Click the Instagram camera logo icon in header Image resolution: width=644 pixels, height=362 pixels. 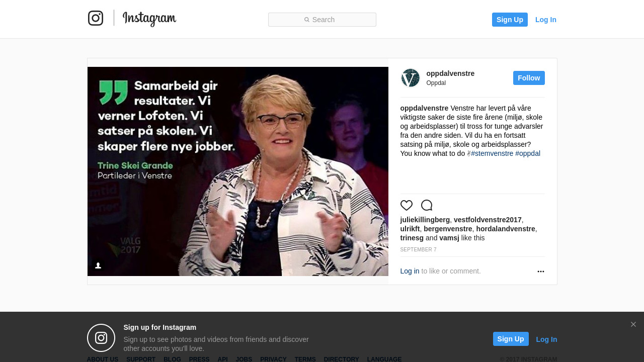pyautogui.click(x=96, y=18)
